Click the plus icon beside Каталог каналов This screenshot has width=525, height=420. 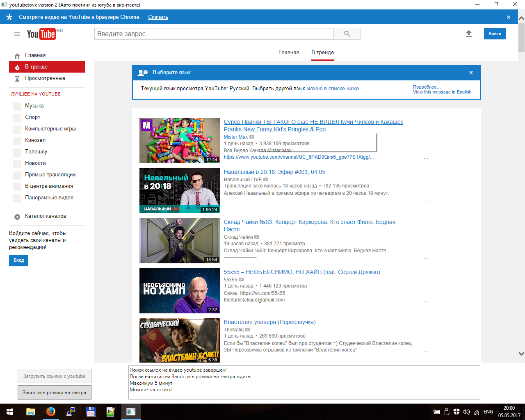[17, 217]
